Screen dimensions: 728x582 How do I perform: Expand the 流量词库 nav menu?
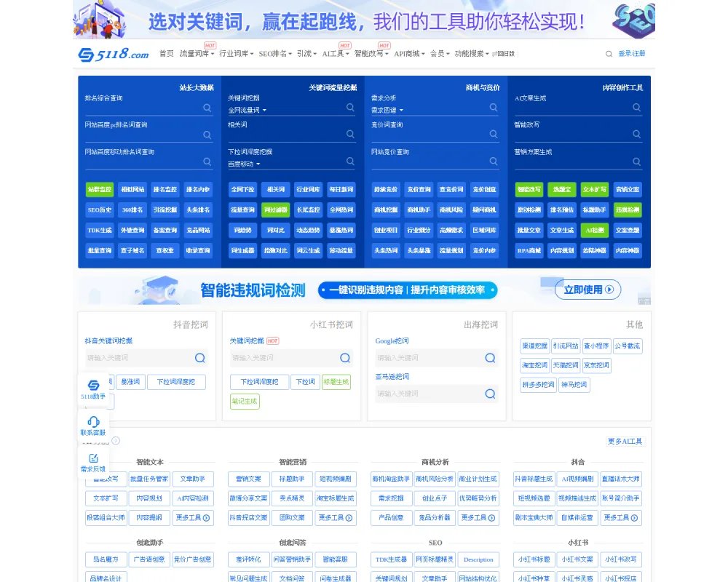tap(197, 54)
